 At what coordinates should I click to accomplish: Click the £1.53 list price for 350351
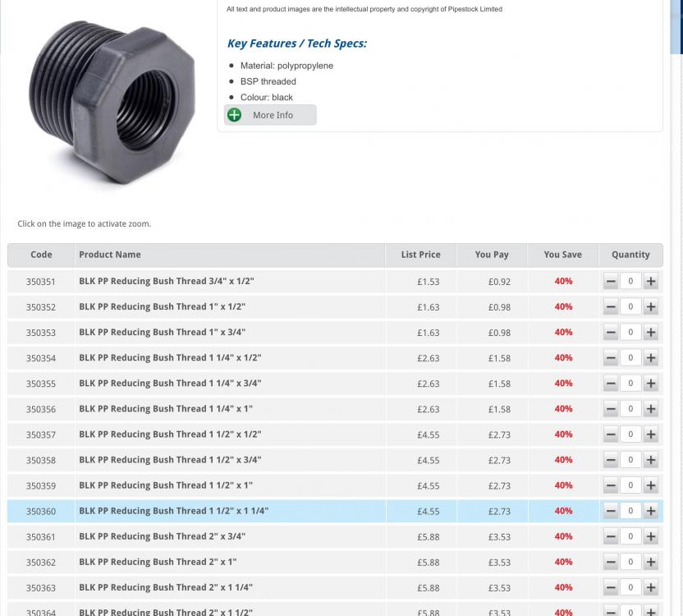tap(429, 282)
